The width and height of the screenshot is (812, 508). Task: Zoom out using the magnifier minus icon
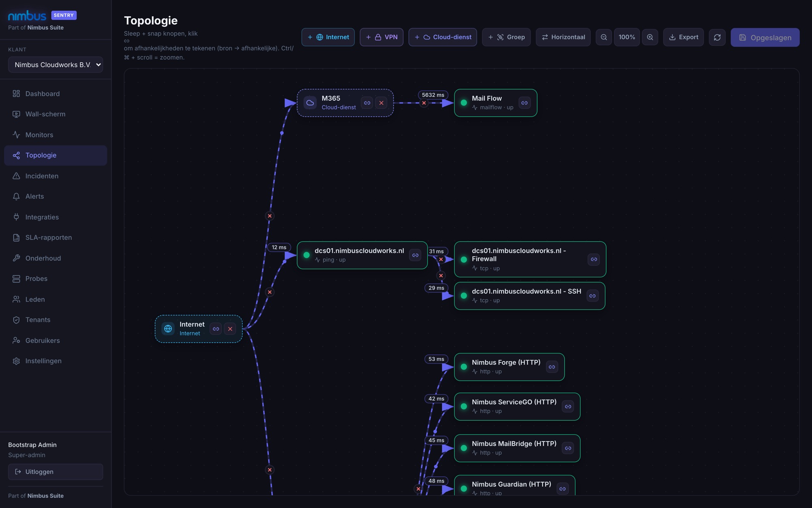(x=604, y=37)
